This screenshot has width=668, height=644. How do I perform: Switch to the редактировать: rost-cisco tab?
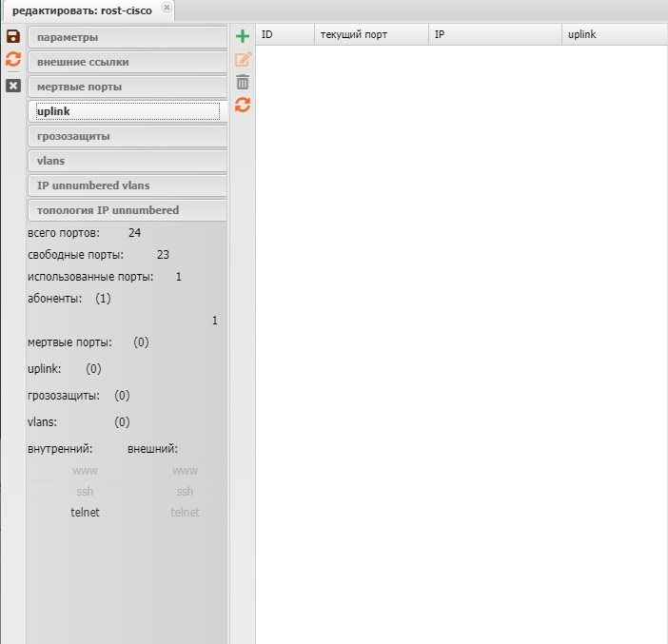pos(82,10)
